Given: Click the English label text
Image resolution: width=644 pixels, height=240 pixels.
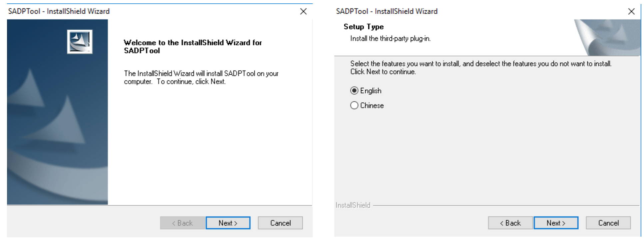Looking at the screenshot, I should point(371,91).
